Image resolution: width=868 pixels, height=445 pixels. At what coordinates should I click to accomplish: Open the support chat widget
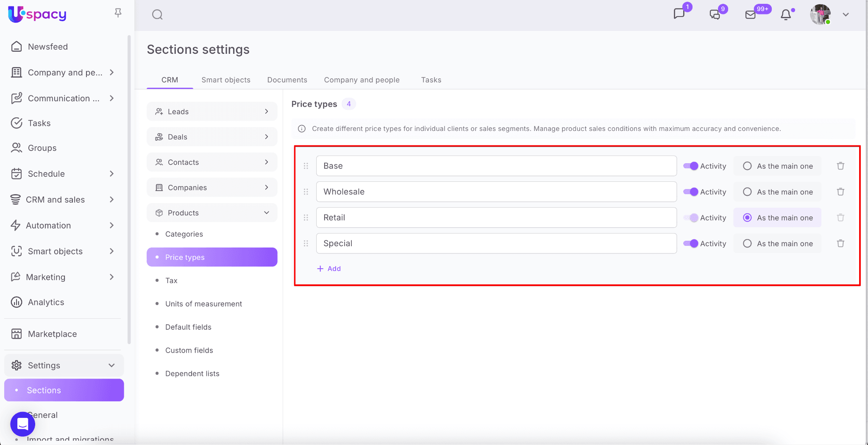[x=22, y=424]
